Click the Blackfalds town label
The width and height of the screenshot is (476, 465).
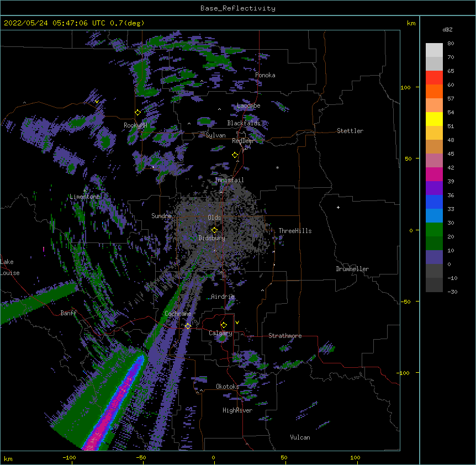pos(244,123)
